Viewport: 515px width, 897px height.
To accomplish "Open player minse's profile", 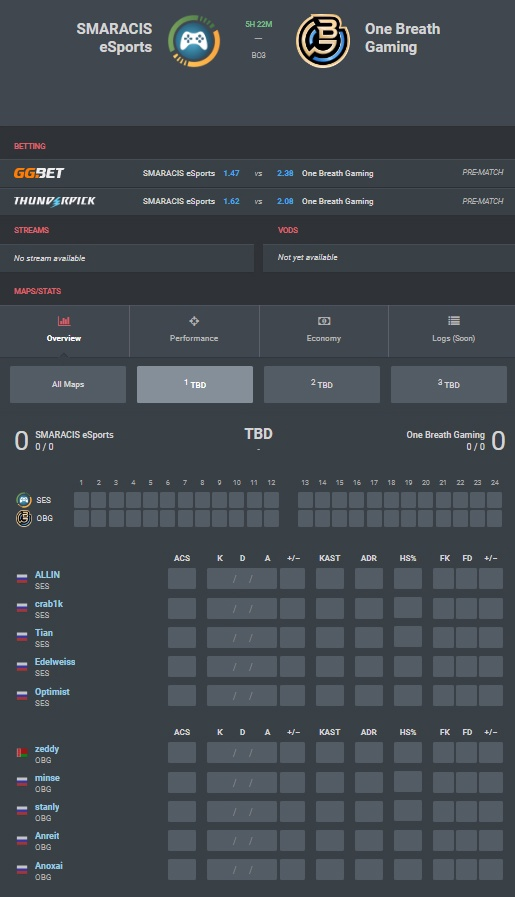I will coord(47,778).
